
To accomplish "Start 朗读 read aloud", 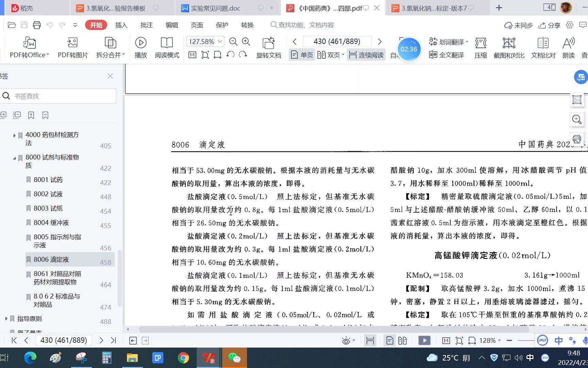I will (x=568, y=48).
